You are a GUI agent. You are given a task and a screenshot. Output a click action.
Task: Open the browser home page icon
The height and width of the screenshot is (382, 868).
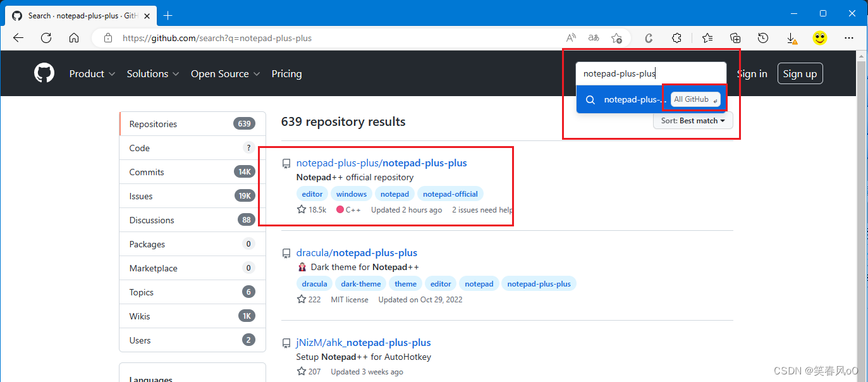[74, 38]
